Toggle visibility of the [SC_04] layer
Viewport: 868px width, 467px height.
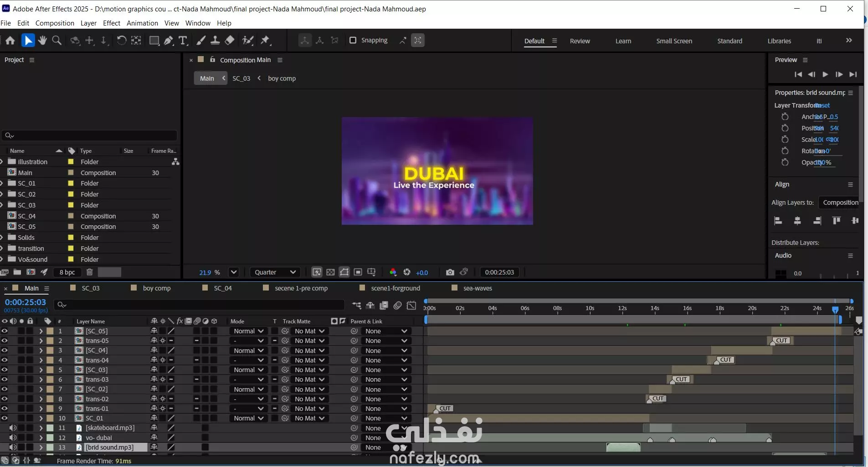click(x=5, y=350)
